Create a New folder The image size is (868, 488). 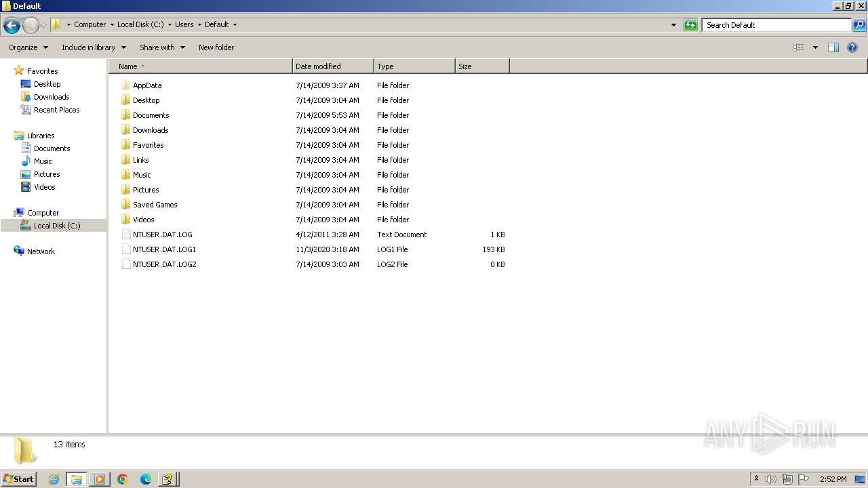click(x=216, y=47)
